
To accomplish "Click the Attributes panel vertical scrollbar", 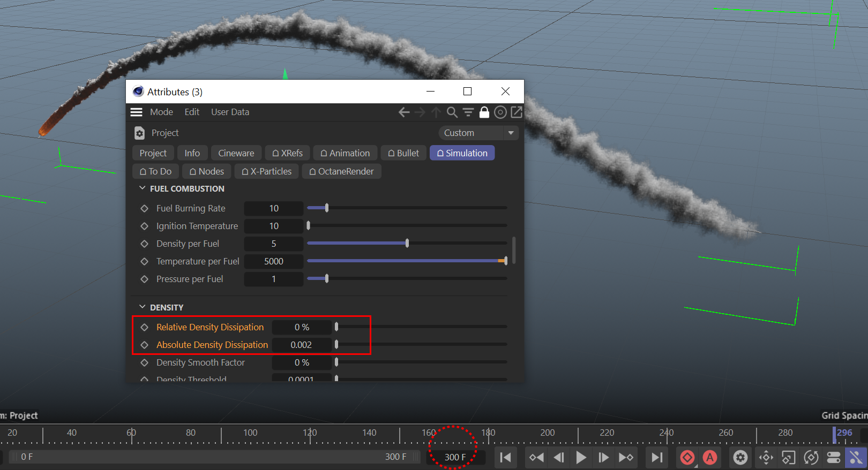I will [x=514, y=250].
